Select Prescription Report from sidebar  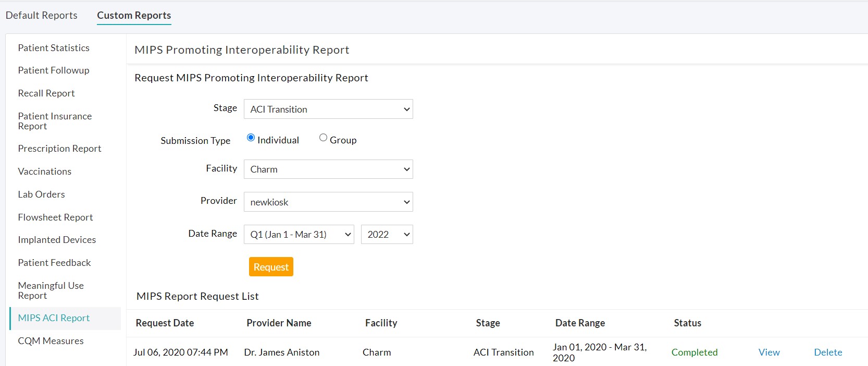tap(59, 149)
